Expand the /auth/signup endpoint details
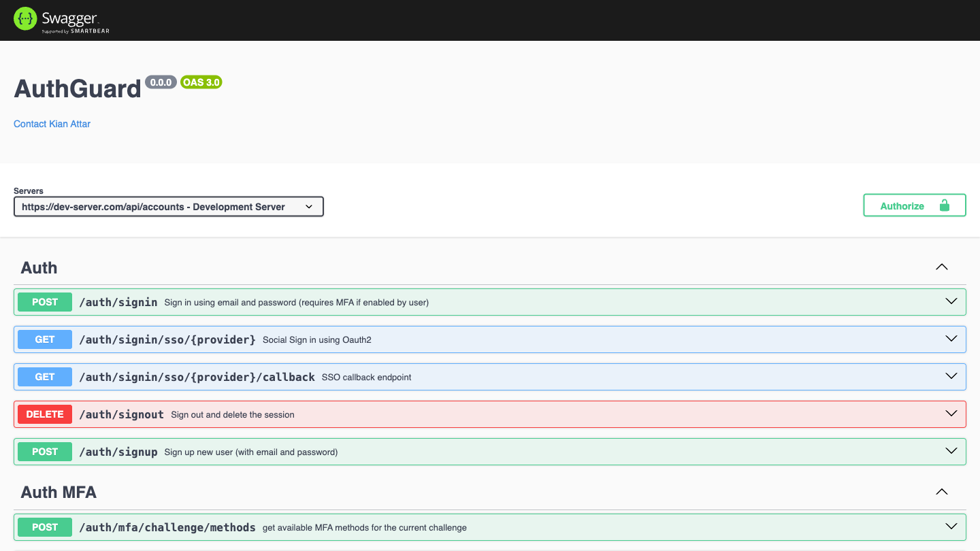The image size is (980, 551). 951,450
